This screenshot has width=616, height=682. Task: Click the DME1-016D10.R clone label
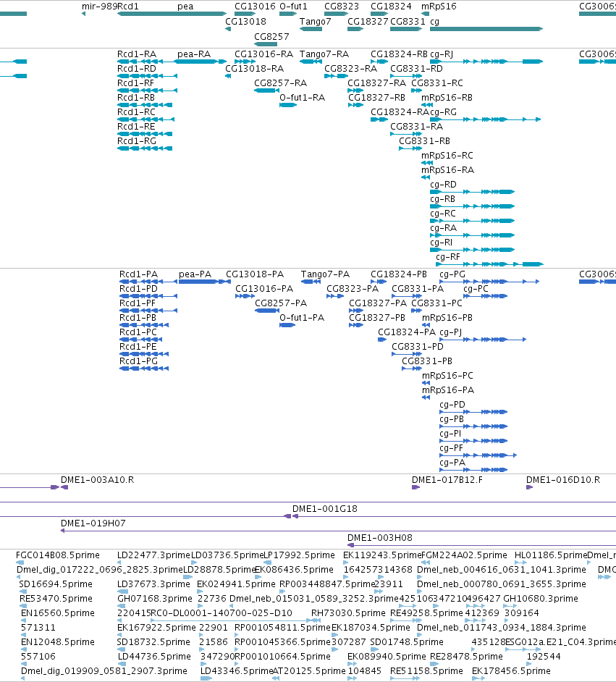pos(563,480)
